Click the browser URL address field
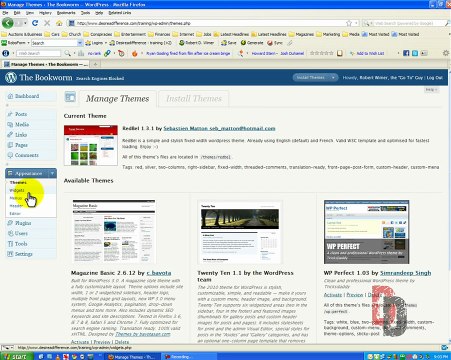Image resolution: width=451 pixels, height=360 pixels. pyautogui.click(x=210, y=23)
